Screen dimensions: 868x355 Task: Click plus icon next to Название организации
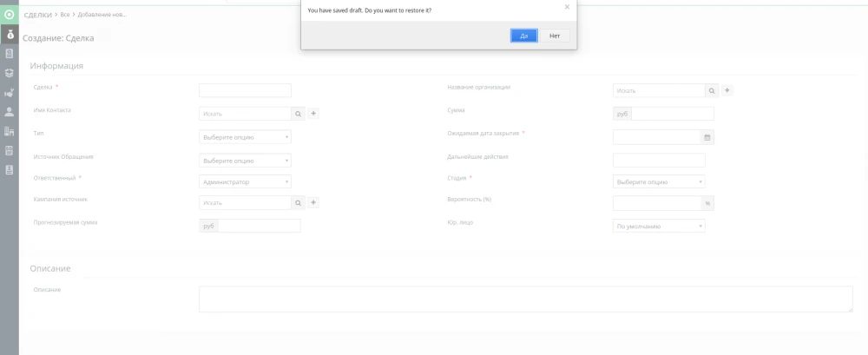pos(727,90)
